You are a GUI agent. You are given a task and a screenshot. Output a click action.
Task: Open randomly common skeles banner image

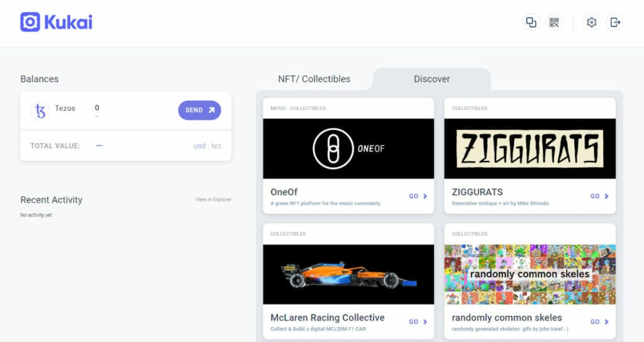[530, 274]
